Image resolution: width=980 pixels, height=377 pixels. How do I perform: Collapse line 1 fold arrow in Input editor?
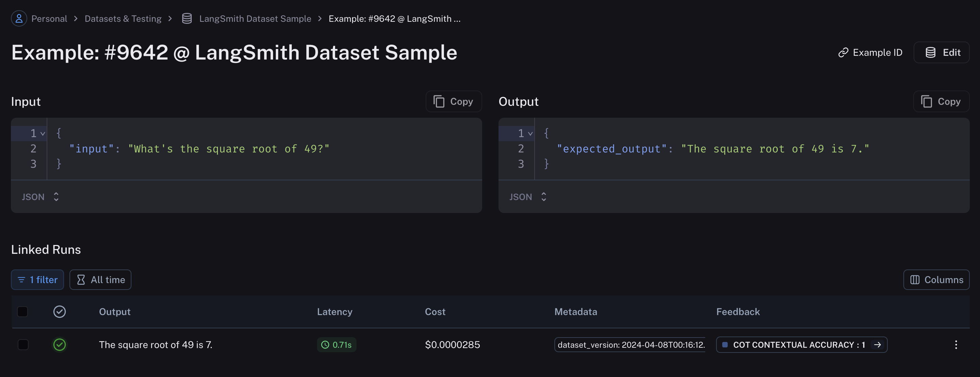click(x=43, y=133)
